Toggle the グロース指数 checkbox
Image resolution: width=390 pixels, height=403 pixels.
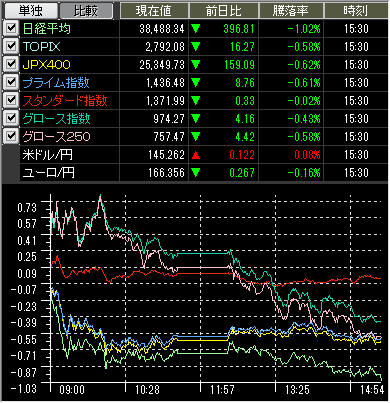click(11, 118)
